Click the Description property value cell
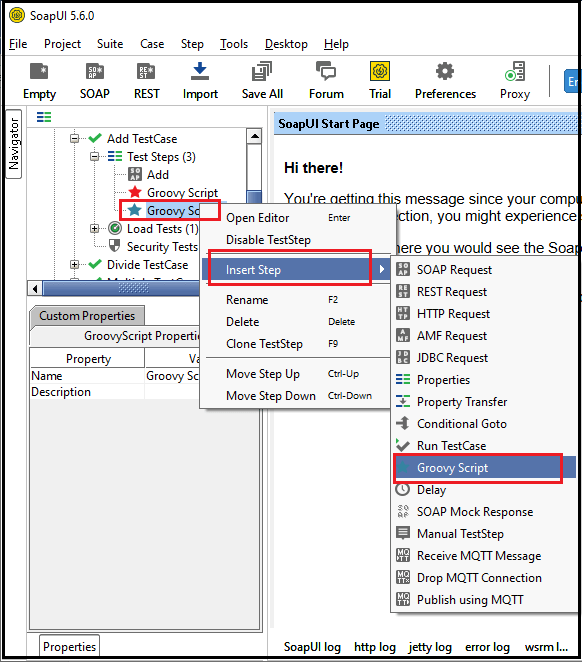The image size is (582, 662). point(172,392)
